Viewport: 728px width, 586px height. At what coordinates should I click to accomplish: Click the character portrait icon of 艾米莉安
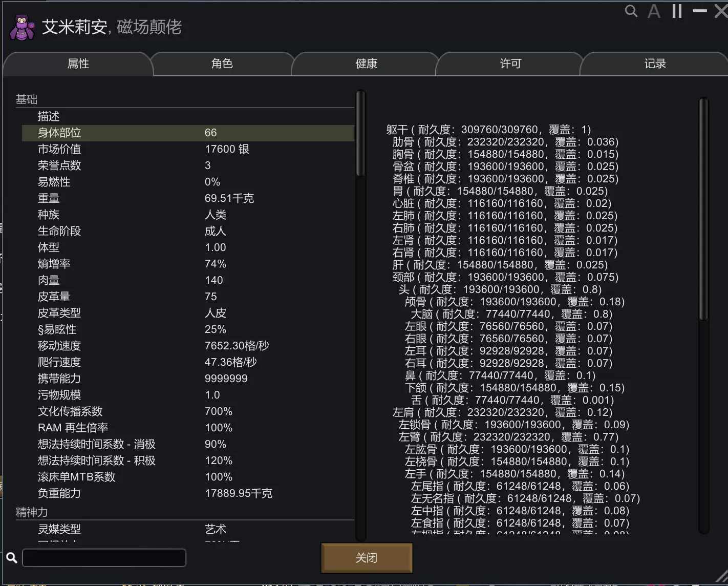[22, 28]
